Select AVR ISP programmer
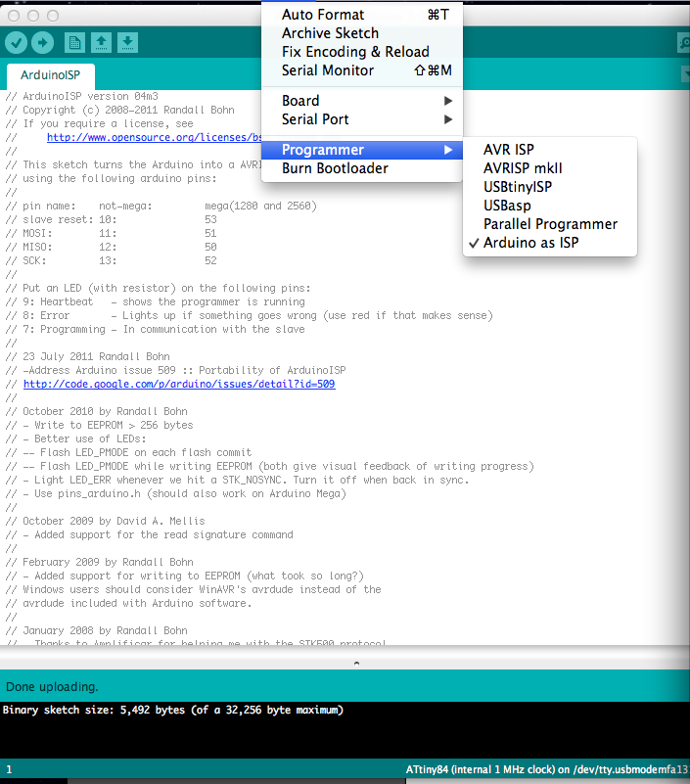The height and width of the screenshot is (784, 690). (550, 150)
